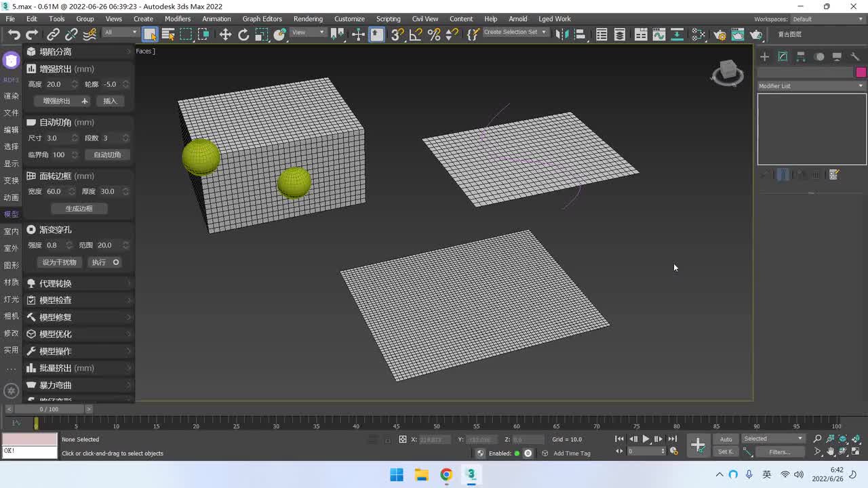Click the pink object color swatch
868x488 pixels.
[x=861, y=73]
